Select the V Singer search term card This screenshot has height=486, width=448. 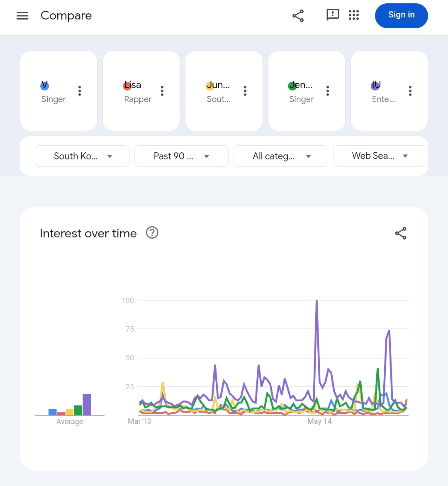point(58,91)
